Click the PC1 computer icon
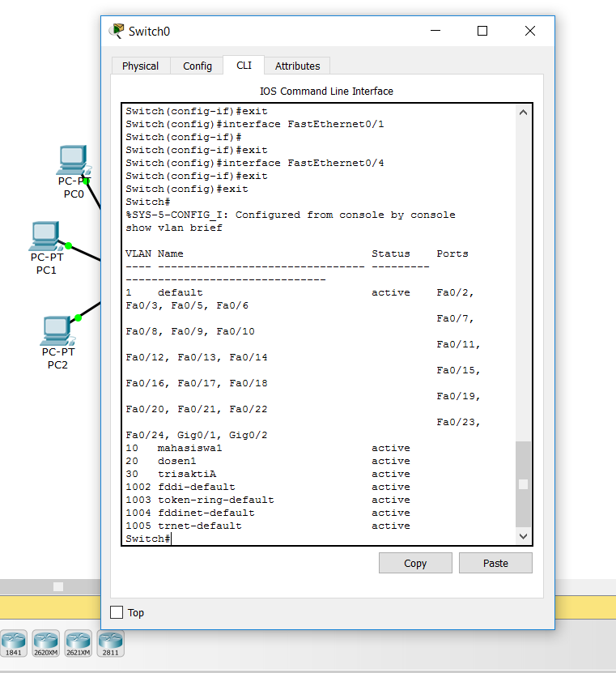This screenshot has width=616, height=673. pyautogui.click(x=45, y=236)
